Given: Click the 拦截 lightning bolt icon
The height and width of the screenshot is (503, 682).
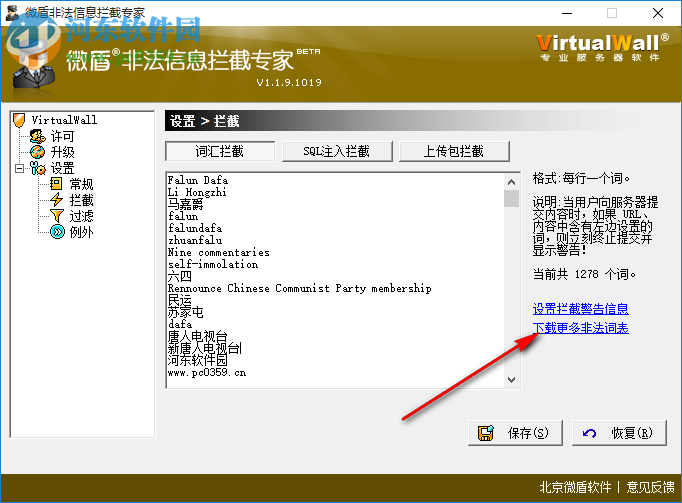Looking at the screenshot, I should tap(57, 200).
